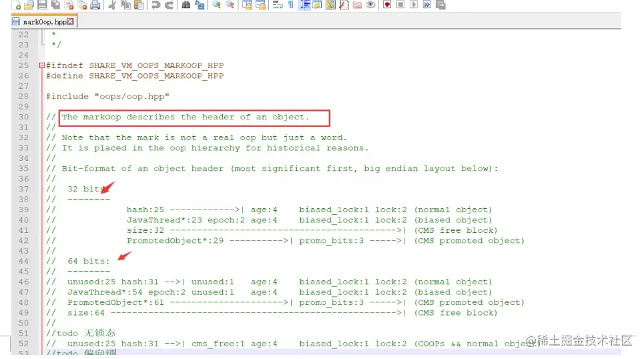Start macro recording with the red record button
The width and height of the screenshot is (644, 359).
coord(387,5)
